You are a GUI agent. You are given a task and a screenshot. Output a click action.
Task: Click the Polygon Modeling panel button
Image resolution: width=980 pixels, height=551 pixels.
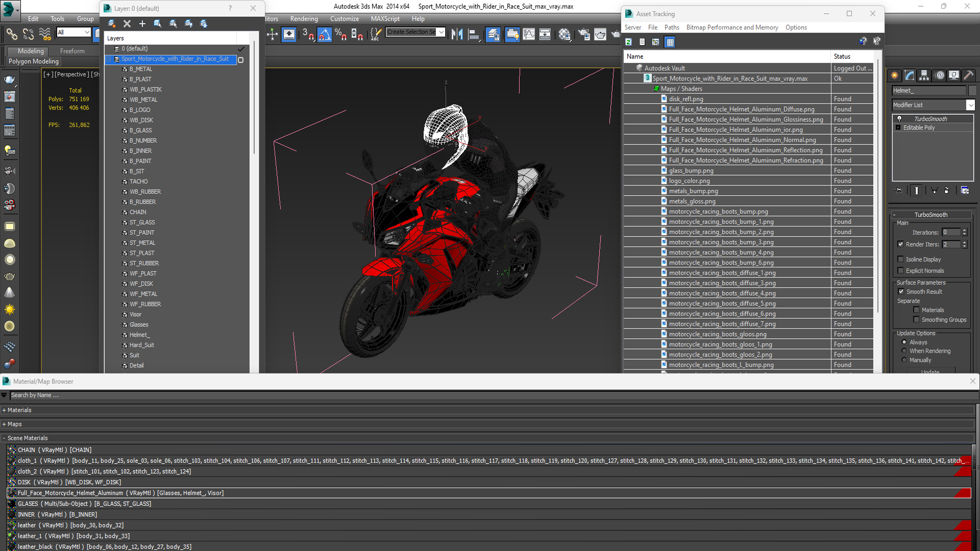pos(34,61)
